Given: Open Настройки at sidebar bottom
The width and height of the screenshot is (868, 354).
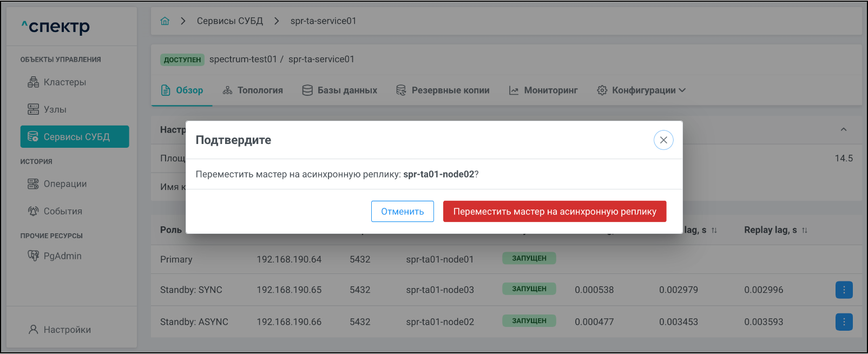Looking at the screenshot, I should point(67,330).
